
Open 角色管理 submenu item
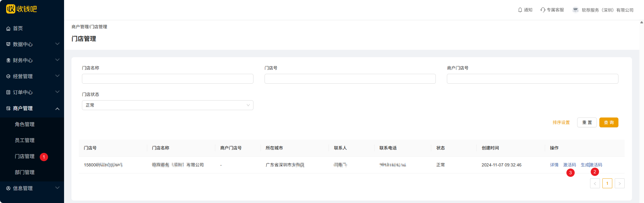[25, 124]
